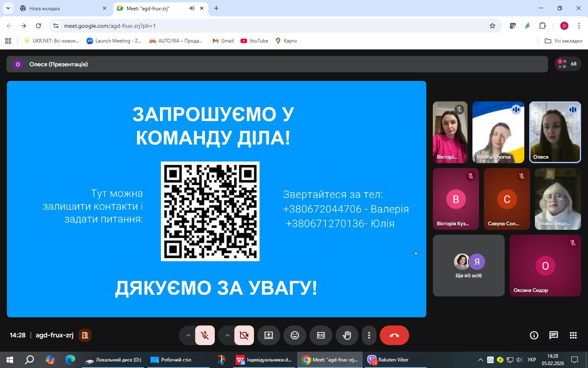This screenshot has width=588, height=368.
Task: Select Marina Chorna's video tile
Action: pos(498,132)
